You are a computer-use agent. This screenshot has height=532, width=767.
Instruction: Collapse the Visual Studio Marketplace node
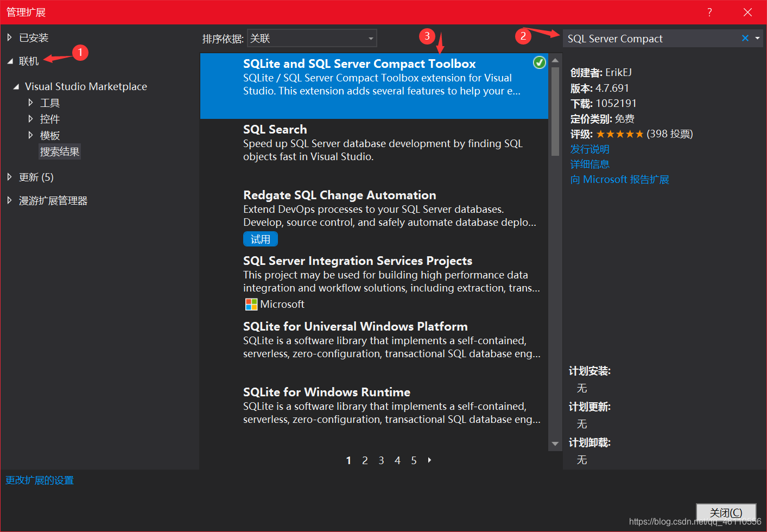tap(16, 86)
